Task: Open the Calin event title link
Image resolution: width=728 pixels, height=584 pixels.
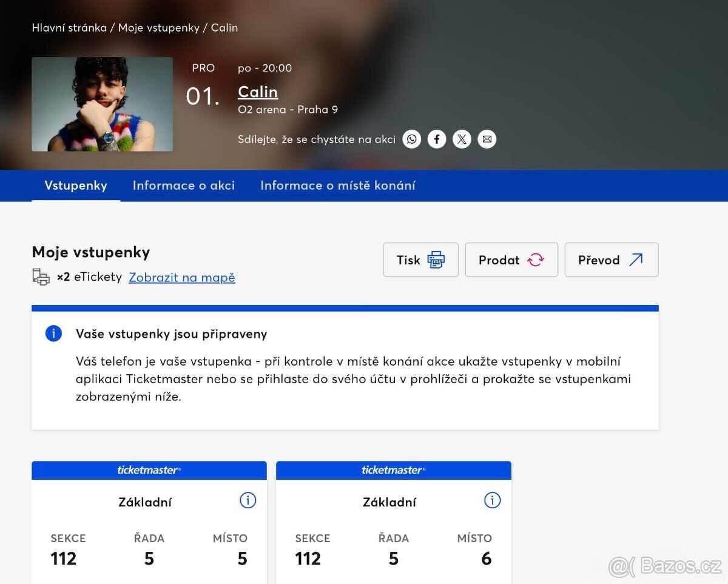Action: click(x=258, y=92)
